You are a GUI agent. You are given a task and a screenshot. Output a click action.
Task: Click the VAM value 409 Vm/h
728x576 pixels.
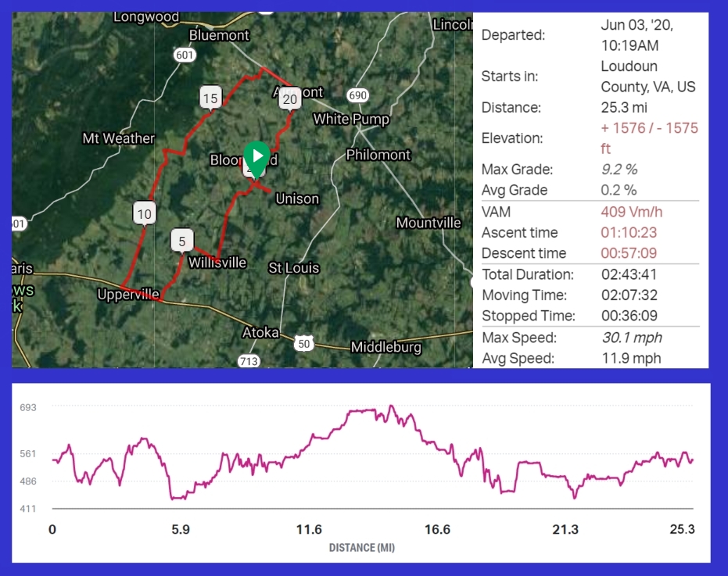(632, 212)
